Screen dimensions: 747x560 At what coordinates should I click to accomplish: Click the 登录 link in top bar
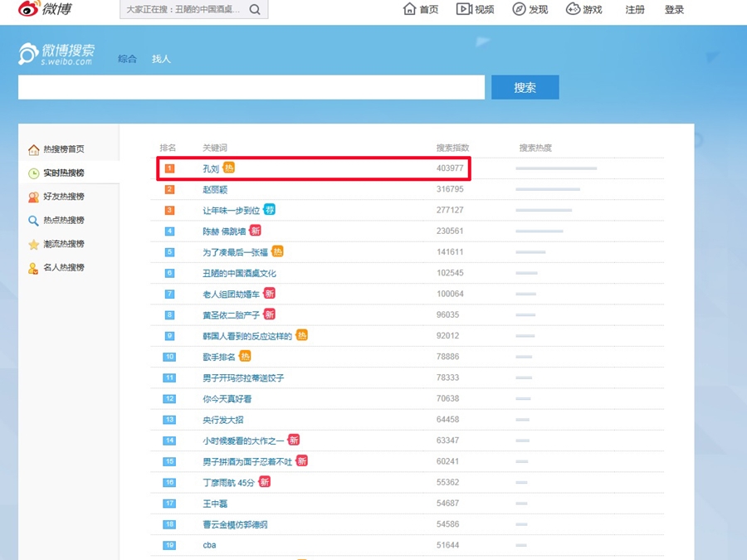pos(674,9)
